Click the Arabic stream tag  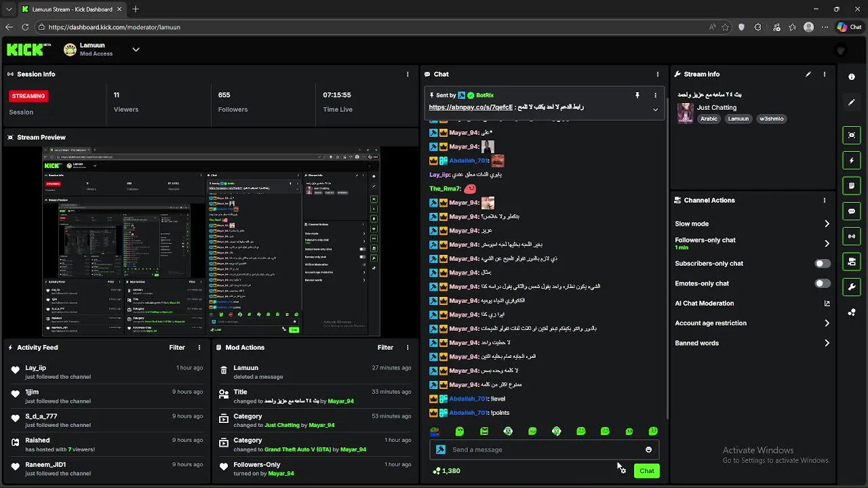pos(709,119)
